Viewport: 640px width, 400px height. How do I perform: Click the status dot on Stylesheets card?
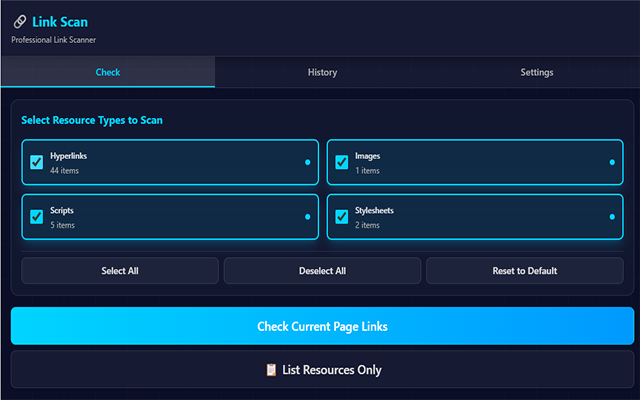tap(612, 217)
